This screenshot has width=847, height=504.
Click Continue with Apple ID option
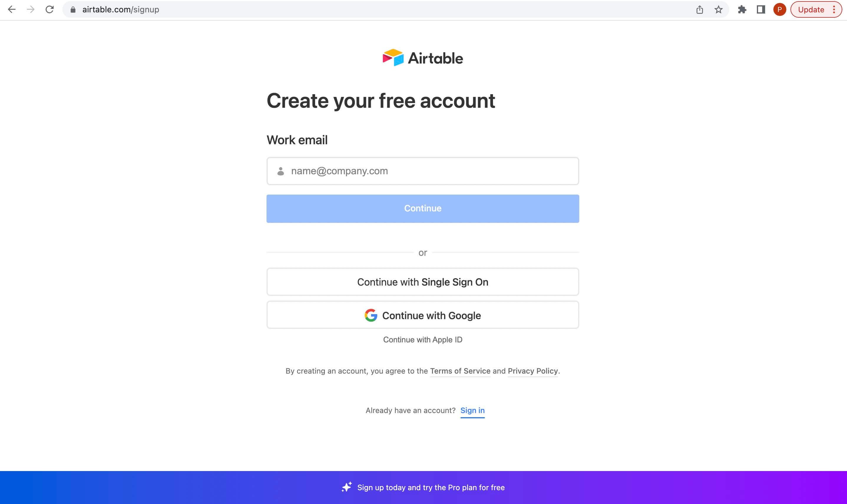tap(423, 340)
